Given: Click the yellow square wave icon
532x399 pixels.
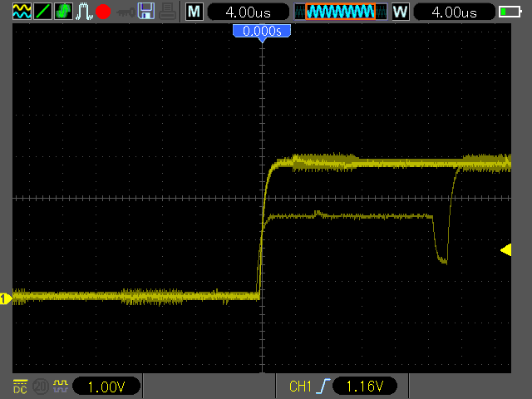Looking at the screenshot, I should (x=61, y=386).
